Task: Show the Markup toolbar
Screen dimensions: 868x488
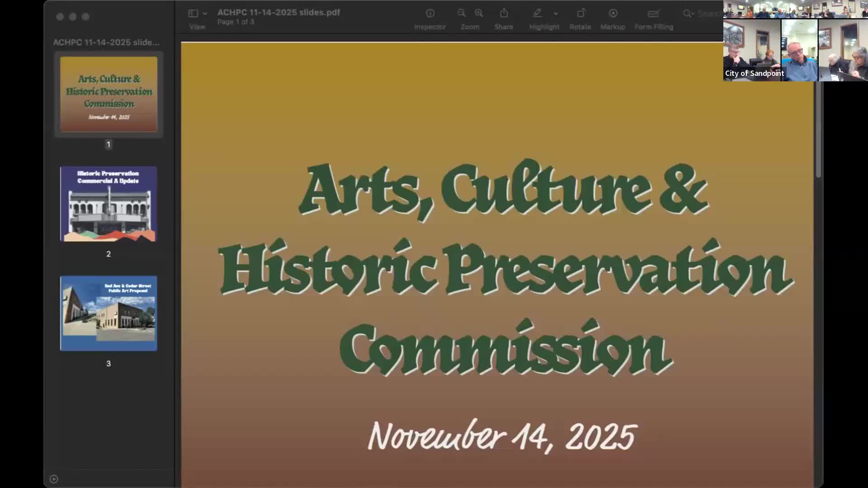Action: coord(613,13)
